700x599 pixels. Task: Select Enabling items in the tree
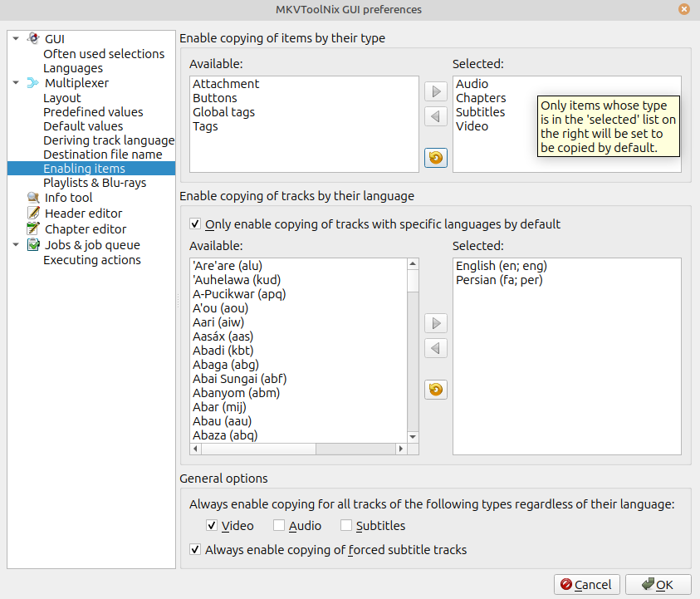[x=91, y=169]
